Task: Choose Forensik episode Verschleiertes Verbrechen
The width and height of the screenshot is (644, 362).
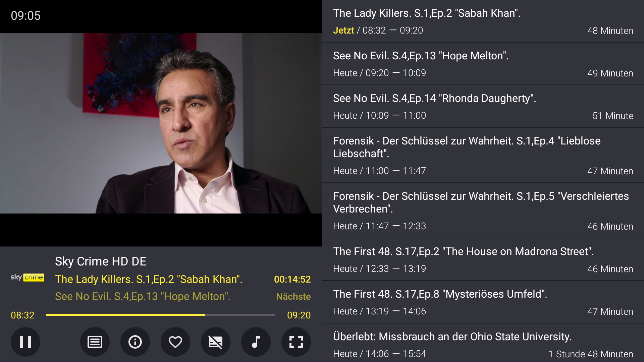Action: 483,210
